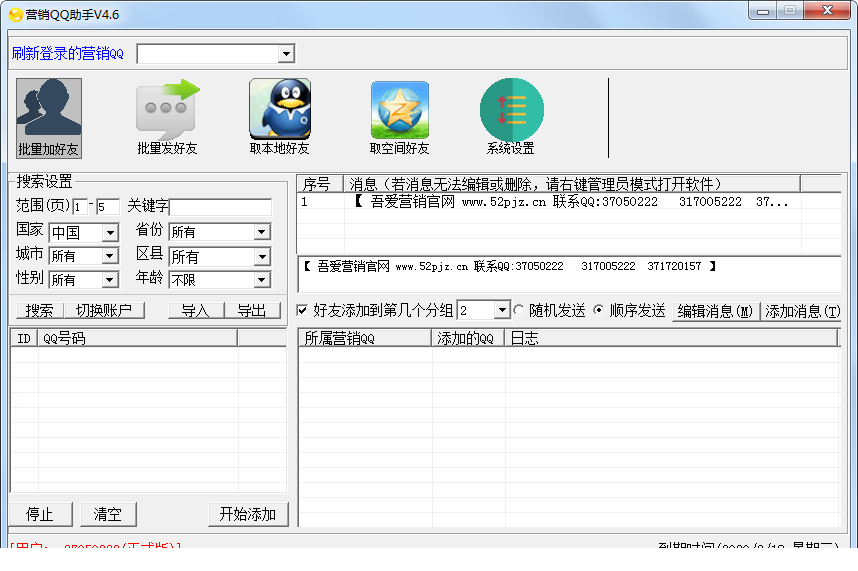Click the ID column header
Screen dimensions: 858x571
click(24, 338)
